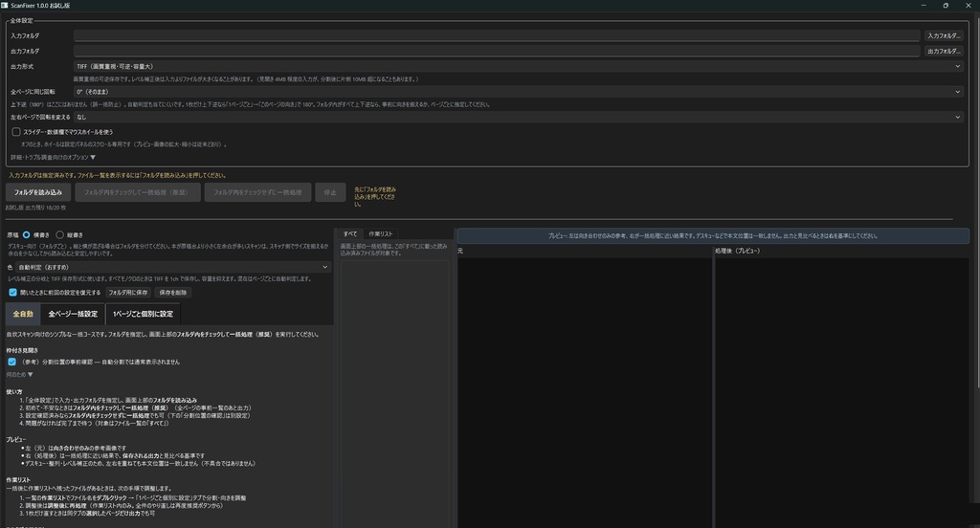980x528 pixels.
Task: Click the 出力フォルダ path input field
Action: click(x=497, y=51)
